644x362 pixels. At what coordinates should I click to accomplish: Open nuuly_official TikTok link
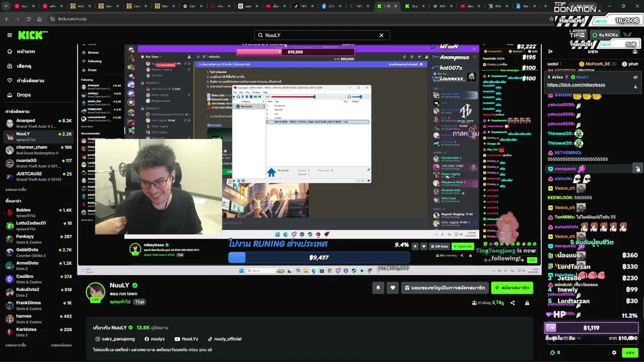coord(225,339)
